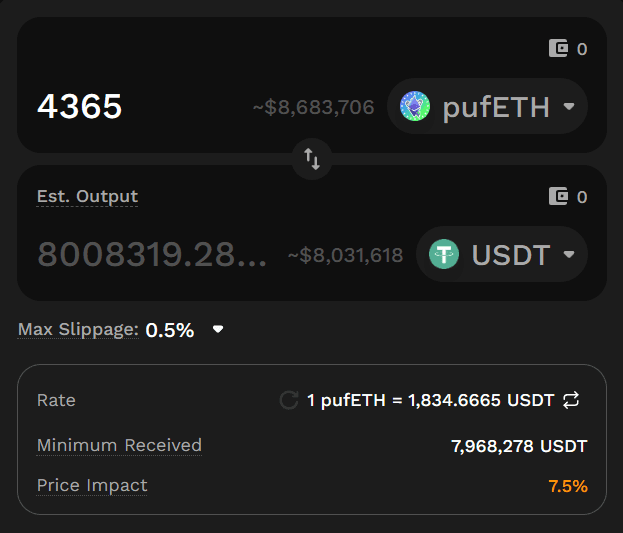Click the ~$8,683,706 input value estimate

coord(313,107)
